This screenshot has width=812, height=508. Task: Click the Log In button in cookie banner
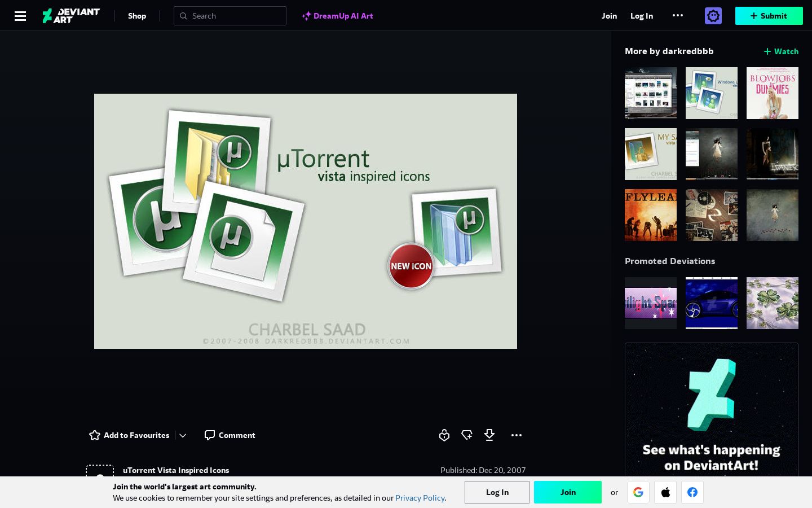coord(497,492)
